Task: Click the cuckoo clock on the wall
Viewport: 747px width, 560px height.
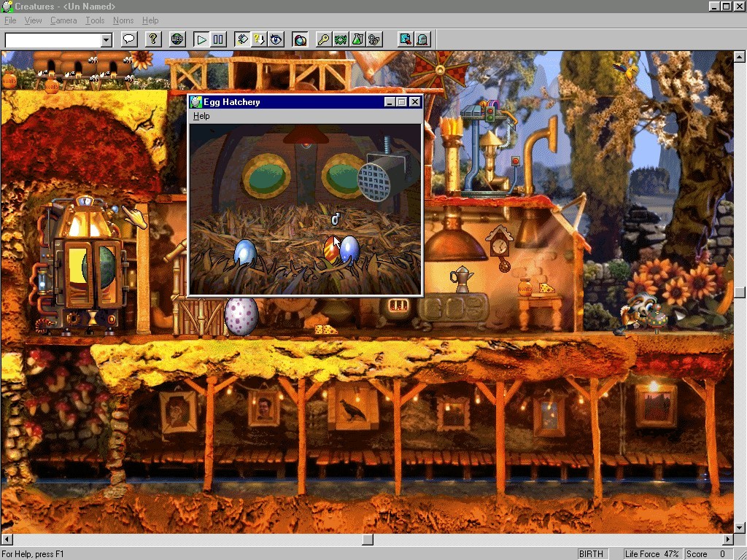Action: coord(500,246)
